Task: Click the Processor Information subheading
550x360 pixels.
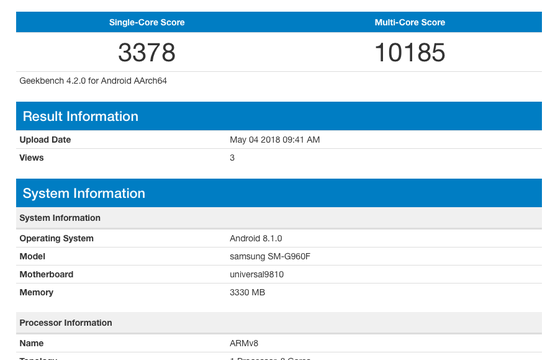Action: pyautogui.click(x=279, y=323)
